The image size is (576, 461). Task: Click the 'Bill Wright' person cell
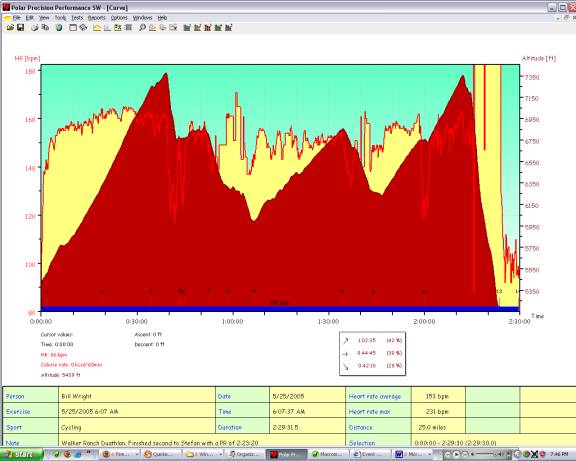[137, 396]
